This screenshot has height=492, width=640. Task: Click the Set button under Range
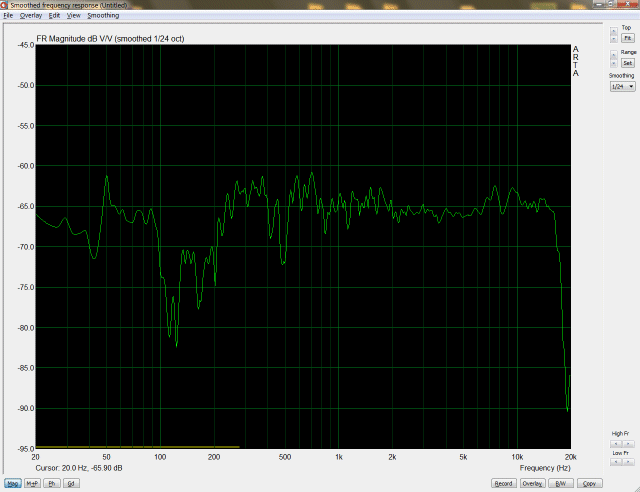[628, 63]
